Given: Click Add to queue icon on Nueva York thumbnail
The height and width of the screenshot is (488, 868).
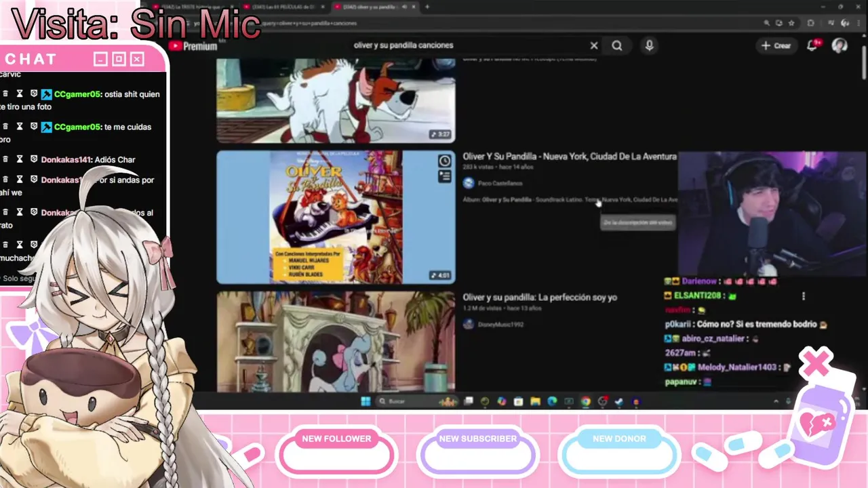Looking at the screenshot, I should click(x=444, y=176).
